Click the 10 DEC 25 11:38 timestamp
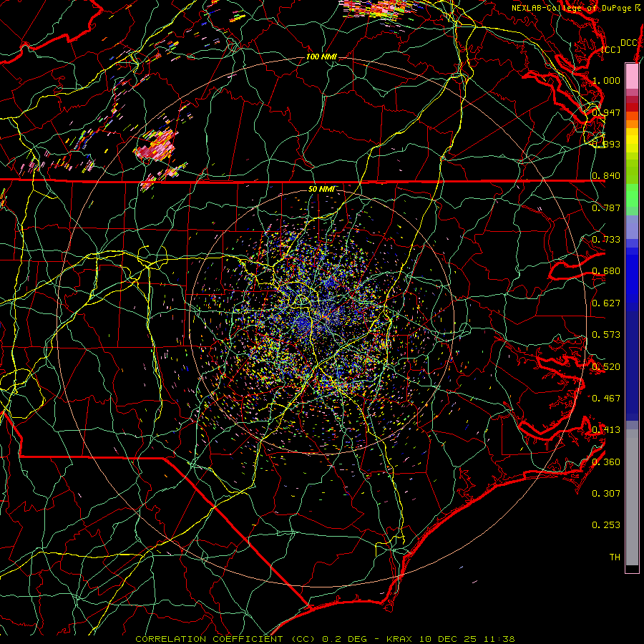The width and height of the screenshot is (644, 644). pyautogui.click(x=466, y=639)
